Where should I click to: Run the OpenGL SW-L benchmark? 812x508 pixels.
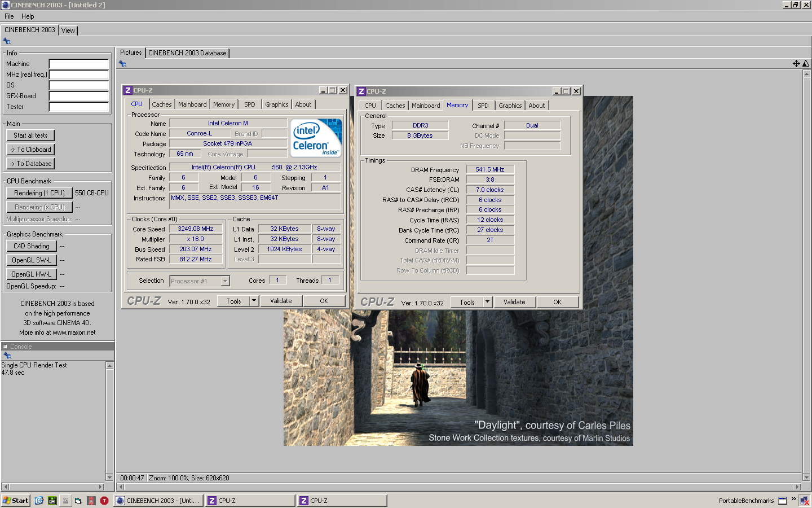32,260
